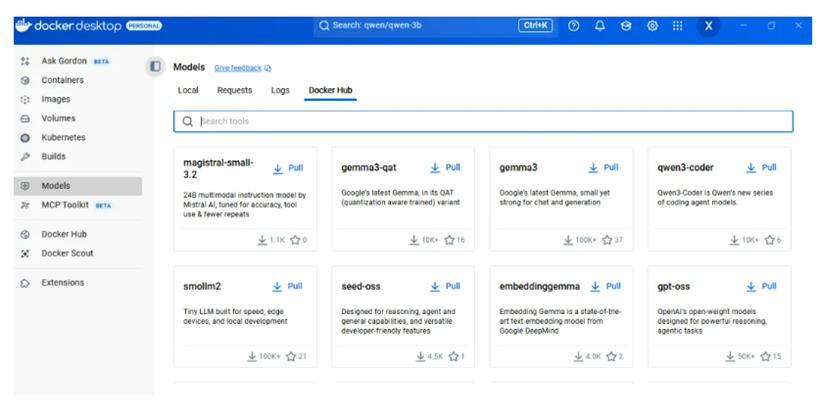Pull the qwen3-coder model
Screen dimensions: 820x412
tap(761, 167)
